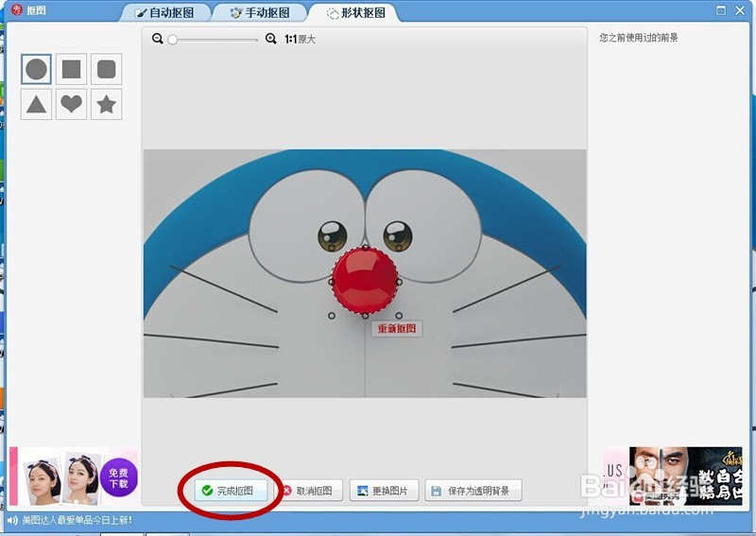756x536 pixels.
Task: Click the 抠图 app logo icon
Action: pos(17,9)
